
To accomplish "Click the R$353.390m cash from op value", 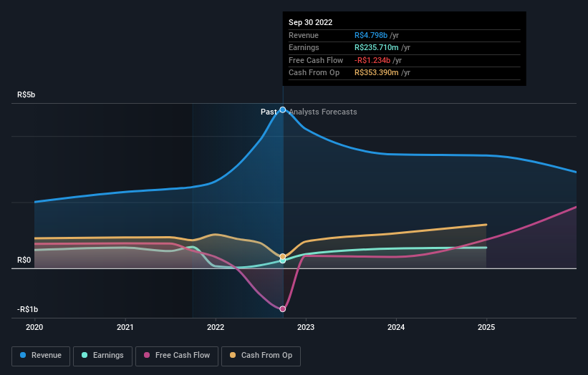I will pyautogui.click(x=377, y=73).
